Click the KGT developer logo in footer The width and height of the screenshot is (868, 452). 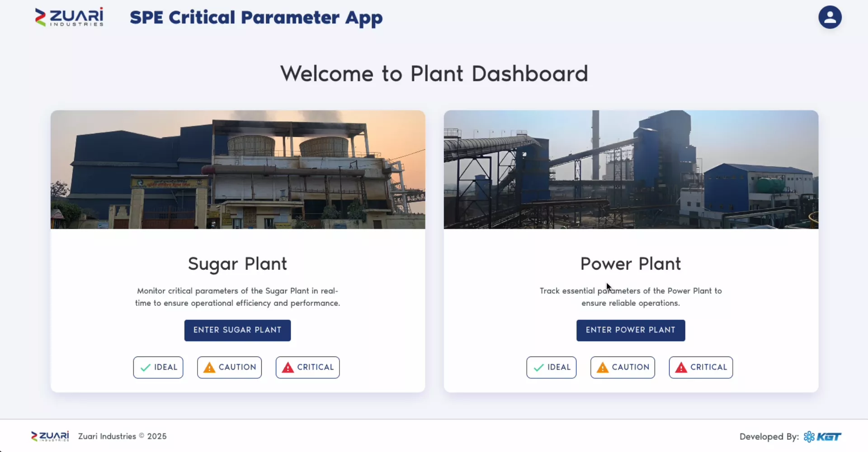(822, 437)
